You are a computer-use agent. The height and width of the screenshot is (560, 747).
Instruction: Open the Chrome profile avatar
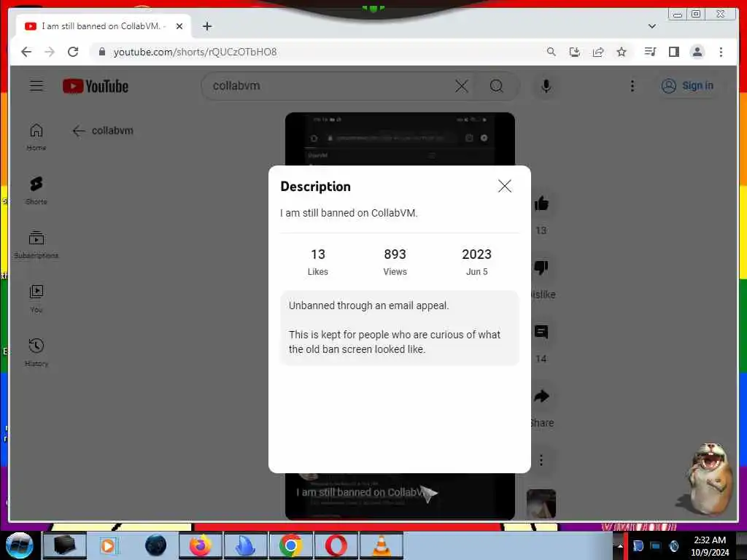pyautogui.click(x=697, y=52)
